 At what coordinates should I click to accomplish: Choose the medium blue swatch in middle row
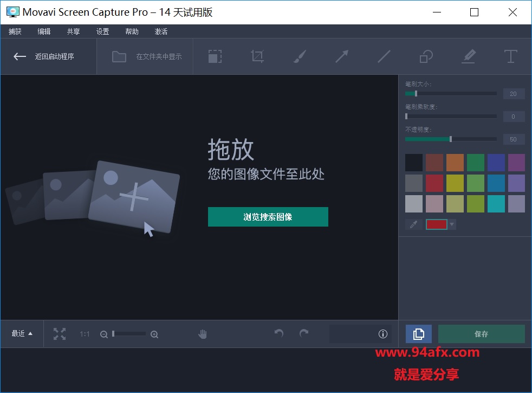point(496,183)
